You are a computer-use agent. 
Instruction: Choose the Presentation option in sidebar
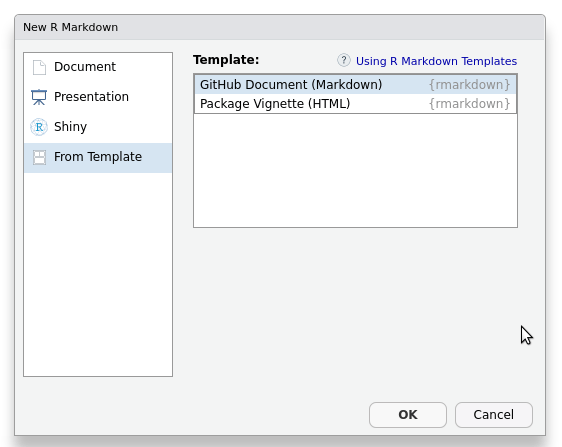click(x=98, y=97)
